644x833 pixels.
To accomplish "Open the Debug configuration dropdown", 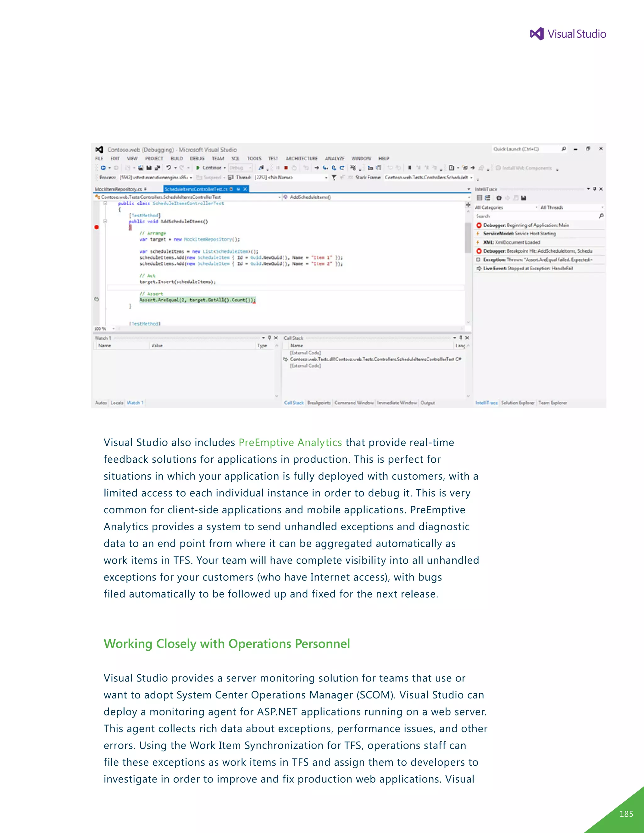I will pyautogui.click(x=241, y=168).
